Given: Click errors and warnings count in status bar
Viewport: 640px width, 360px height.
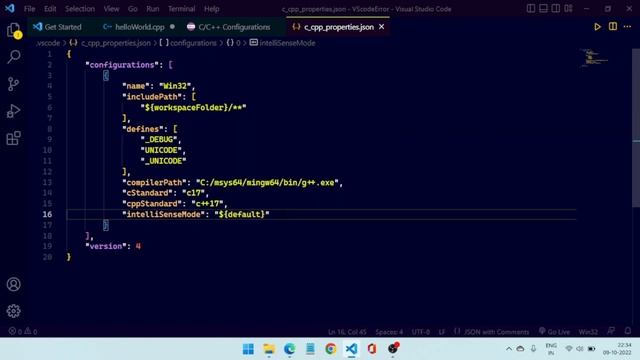Looking at the screenshot, I should tap(23, 331).
